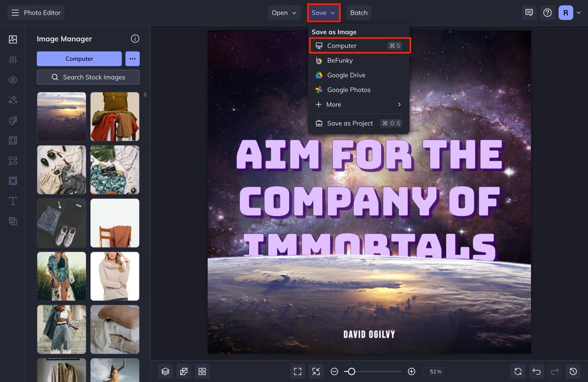
Task: Click the Image Manager thumbnails scrollbar
Action: point(145,95)
